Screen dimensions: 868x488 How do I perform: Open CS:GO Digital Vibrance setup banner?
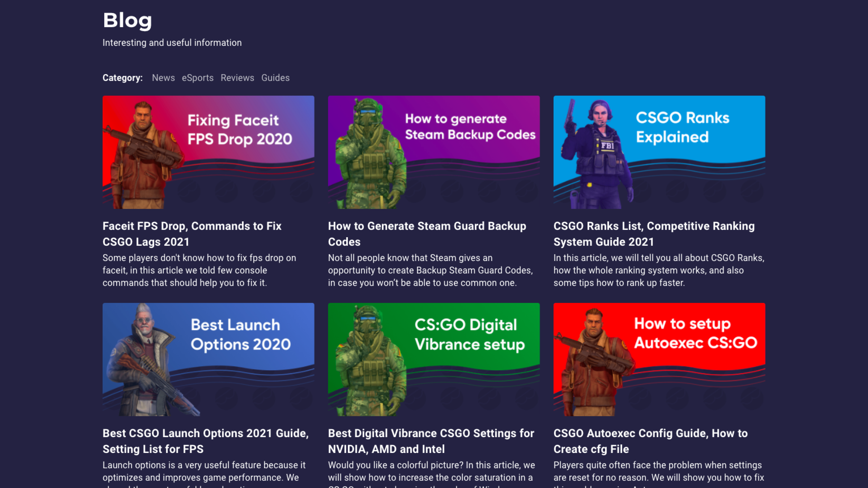(434, 359)
